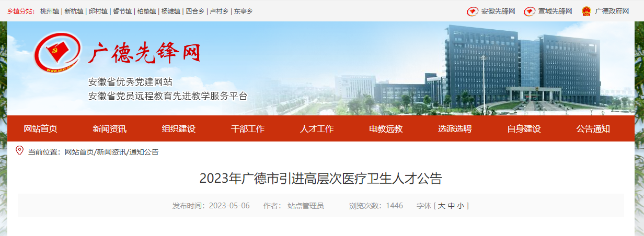
Task: Click 网站首页 in the breadcrumb path
Action: [x=79, y=152]
